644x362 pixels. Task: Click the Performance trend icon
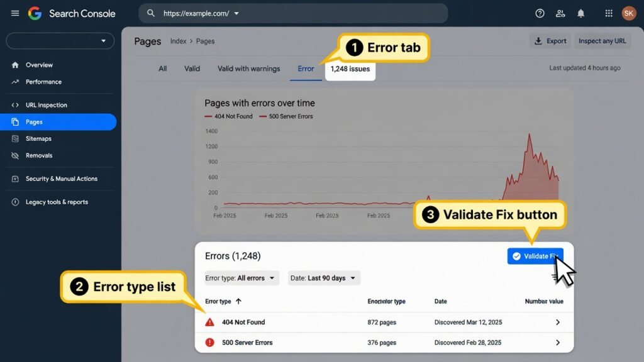pos(15,82)
